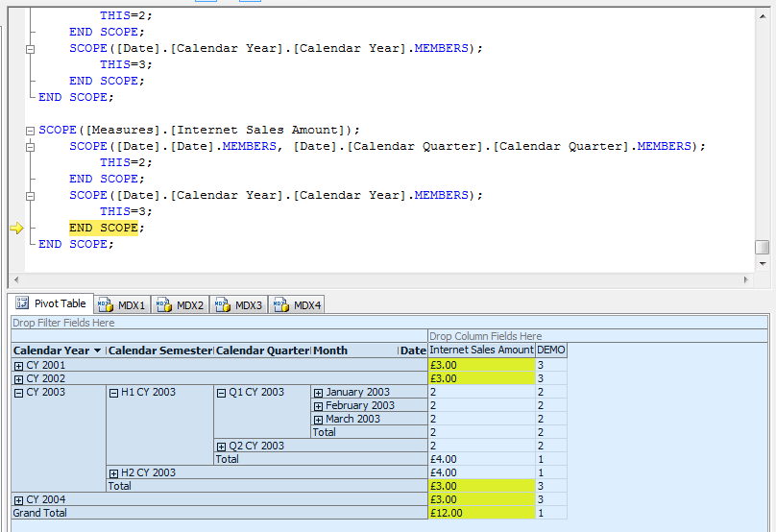This screenshot has width=776, height=532.
Task: Click the Calendar Semester column header
Action: pos(160,351)
